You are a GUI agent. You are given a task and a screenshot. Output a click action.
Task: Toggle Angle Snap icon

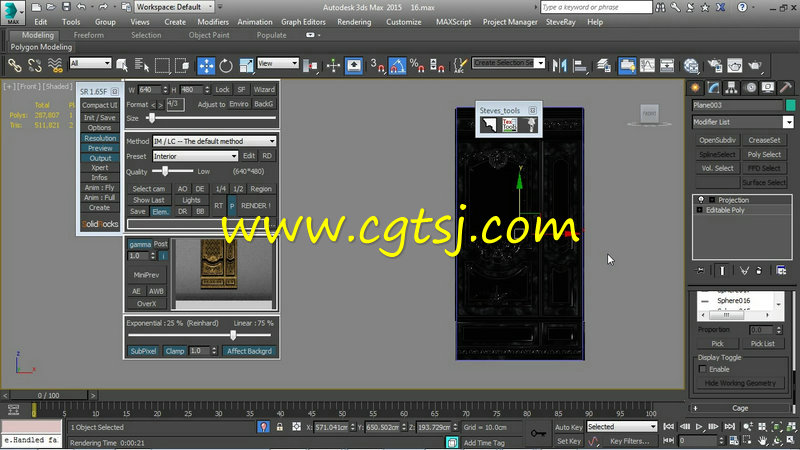coord(397,66)
